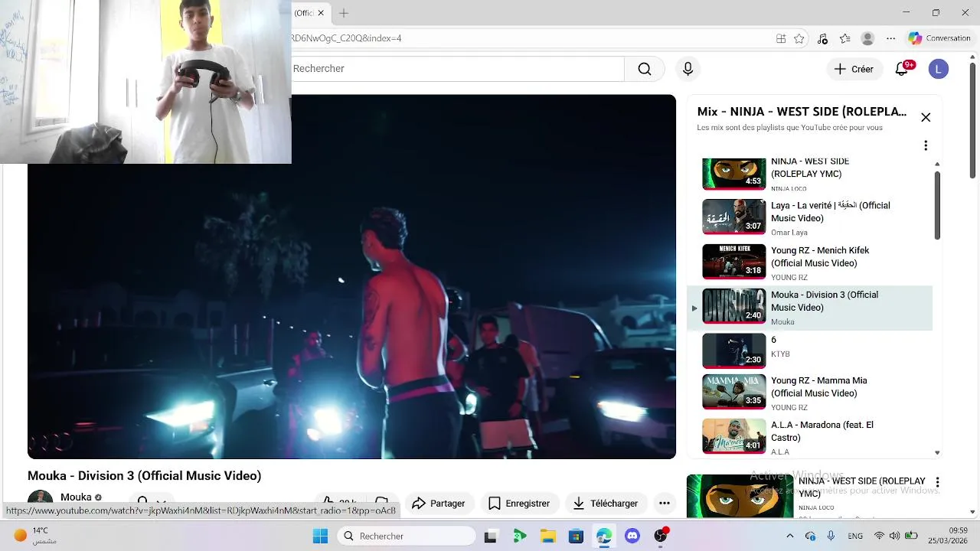Image resolution: width=980 pixels, height=551 pixels.
Task: Switch to Microsoft Edge taskbar icon
Action: click(x=604, y=536)
